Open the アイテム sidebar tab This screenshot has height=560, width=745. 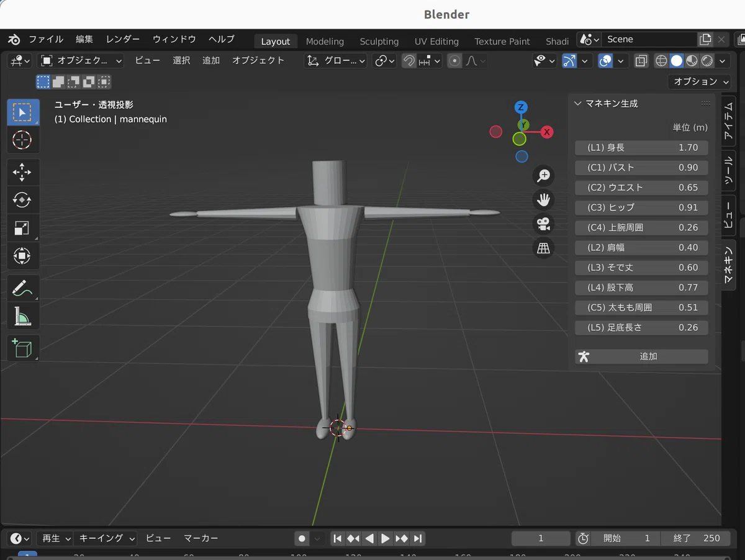pos(728,122)
